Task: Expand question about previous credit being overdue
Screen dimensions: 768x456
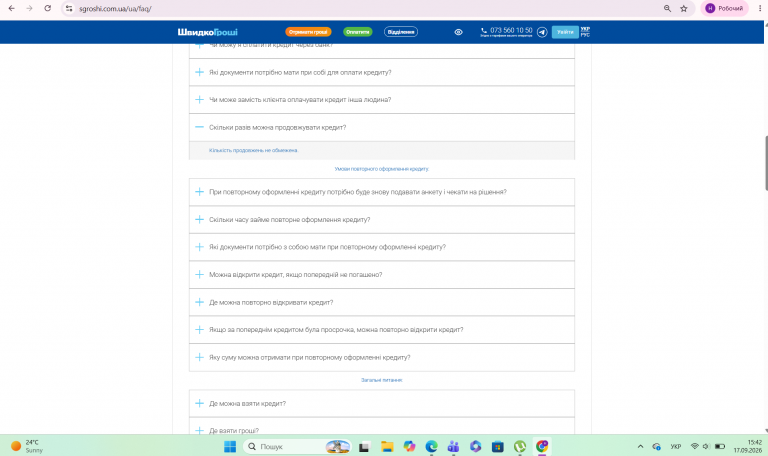Action: coord(382,330)
